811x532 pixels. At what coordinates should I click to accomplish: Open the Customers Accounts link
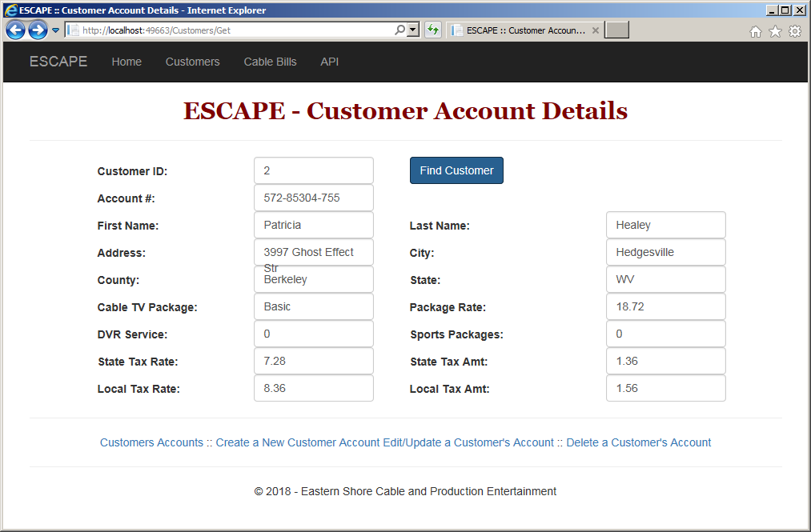(x=151, y=442)
